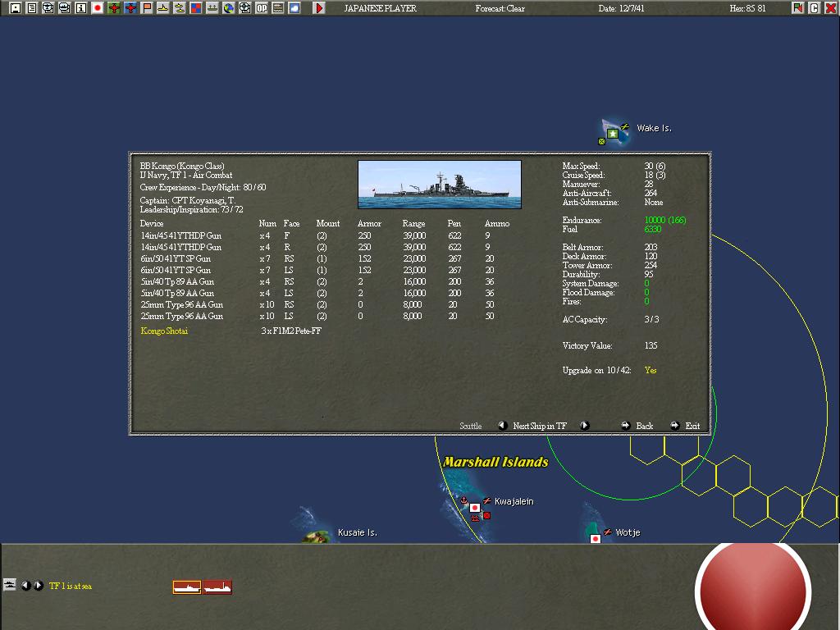Select previous task force left arrow at bottom
Image resolution: width=840 pixels, height=630 pixels.
point(25,586)
